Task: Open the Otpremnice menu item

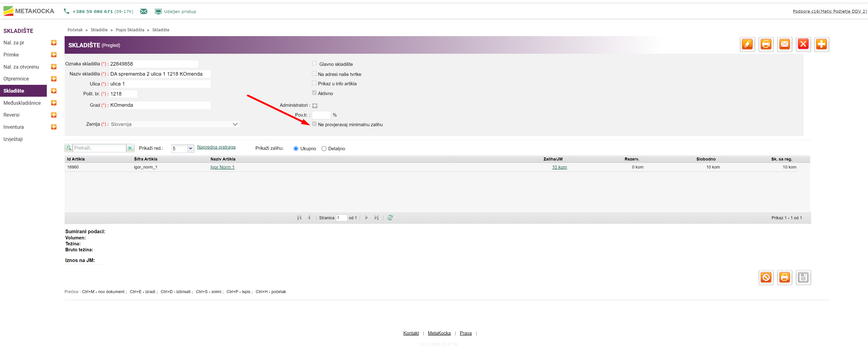Action: (x=16, y=79)
